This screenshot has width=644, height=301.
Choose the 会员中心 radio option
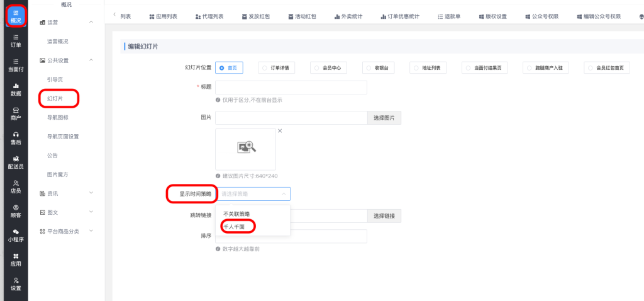(331, 68)
